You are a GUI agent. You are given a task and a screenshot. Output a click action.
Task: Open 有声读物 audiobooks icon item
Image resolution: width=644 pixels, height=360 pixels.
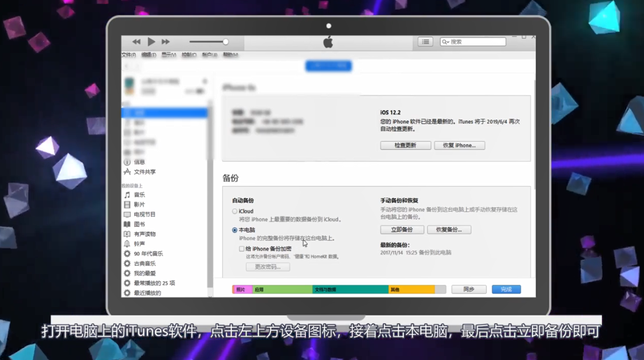127,234
